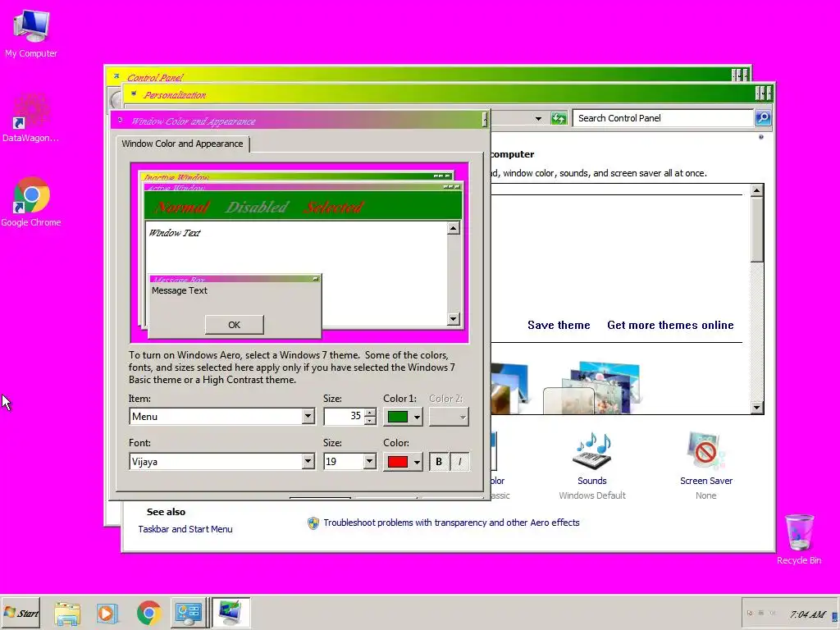Click the Personalization help icon
840x630 pixels.
(x=760, y=137)
